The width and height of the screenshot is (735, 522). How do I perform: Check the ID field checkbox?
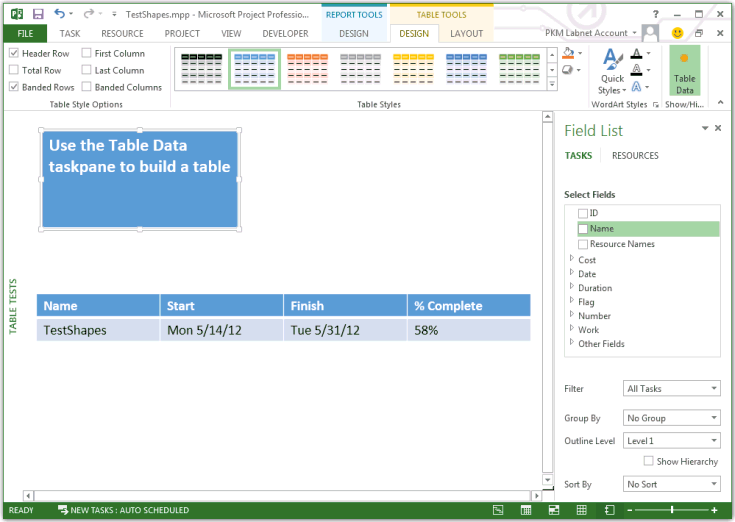583,214
